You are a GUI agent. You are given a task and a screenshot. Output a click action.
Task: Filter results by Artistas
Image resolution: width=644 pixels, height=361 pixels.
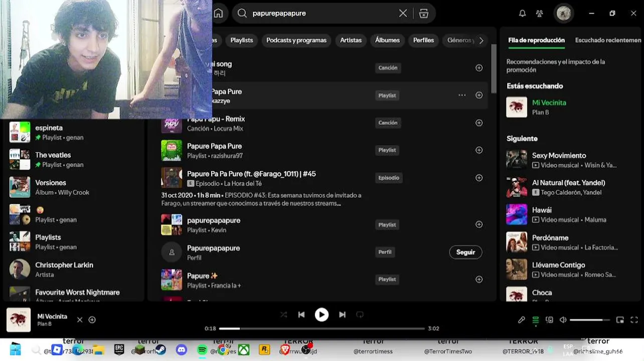pos(351,40)
